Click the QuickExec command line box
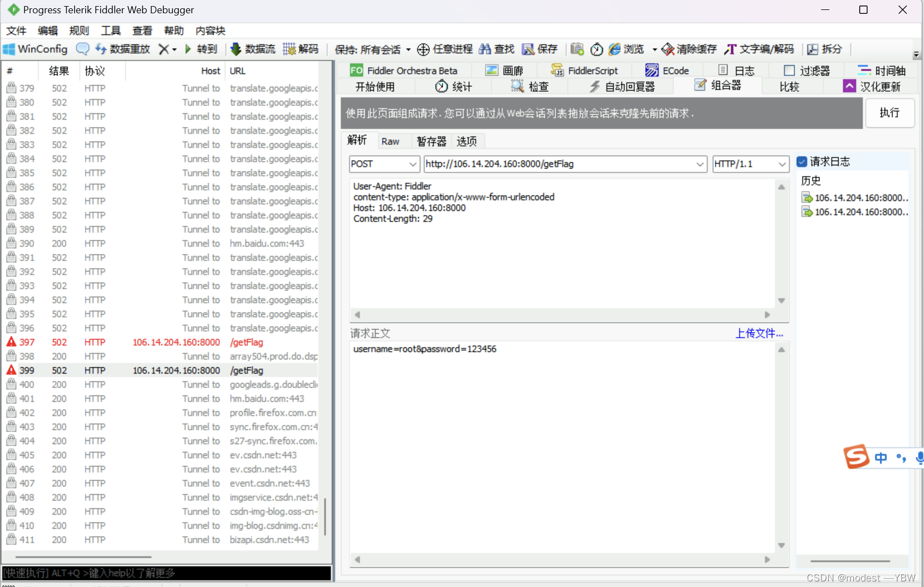The height and width of the screenshot is (587, 924). (x=167, y=573)
